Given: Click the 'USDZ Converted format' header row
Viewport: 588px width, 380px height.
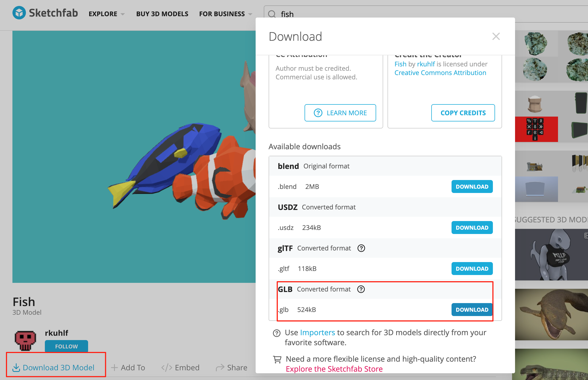Looking at the screenshot, I should click(385, 207).
